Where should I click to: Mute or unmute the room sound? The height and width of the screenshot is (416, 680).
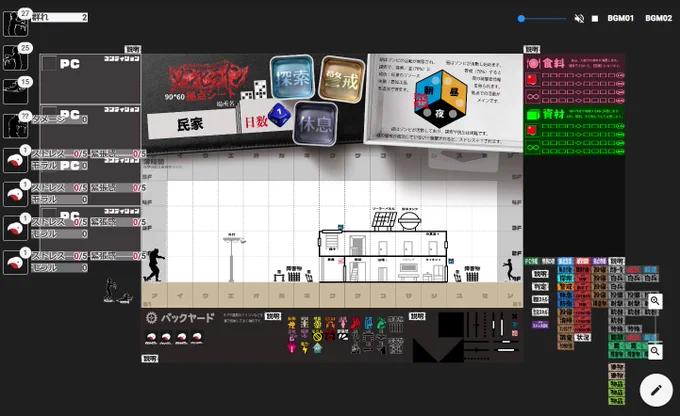579,18
